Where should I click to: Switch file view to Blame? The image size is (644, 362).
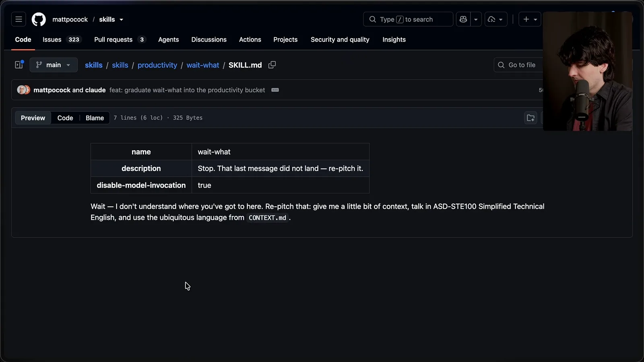[x=95, y=118]
